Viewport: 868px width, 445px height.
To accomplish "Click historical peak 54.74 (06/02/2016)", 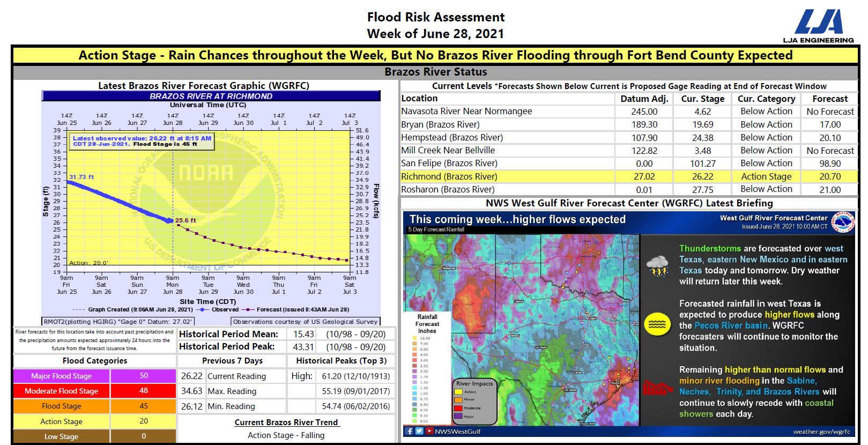I will coord(356,406).
